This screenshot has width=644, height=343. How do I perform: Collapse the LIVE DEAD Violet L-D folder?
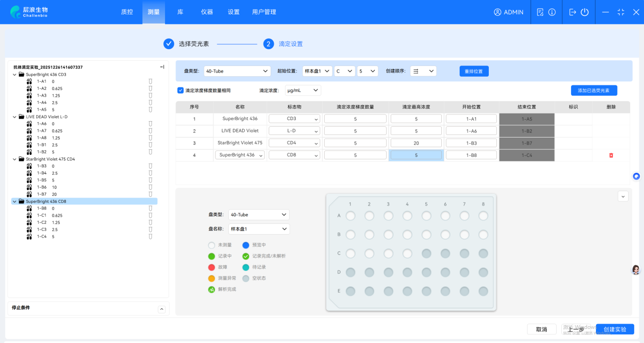[x=14, y=117]
